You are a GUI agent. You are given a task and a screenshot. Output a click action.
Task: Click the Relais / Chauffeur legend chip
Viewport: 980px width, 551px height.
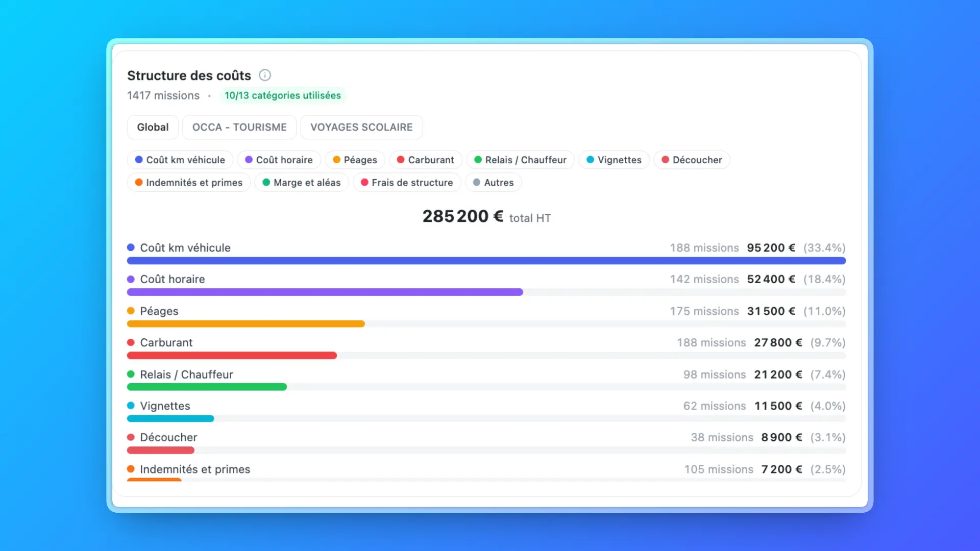(x=520, y=160)
